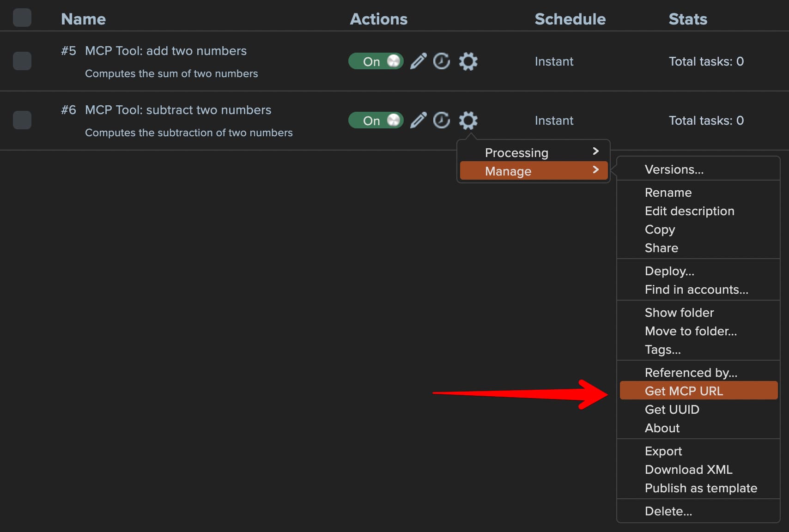Open MCP Tool: add two numbers

(x=166, y=51)
